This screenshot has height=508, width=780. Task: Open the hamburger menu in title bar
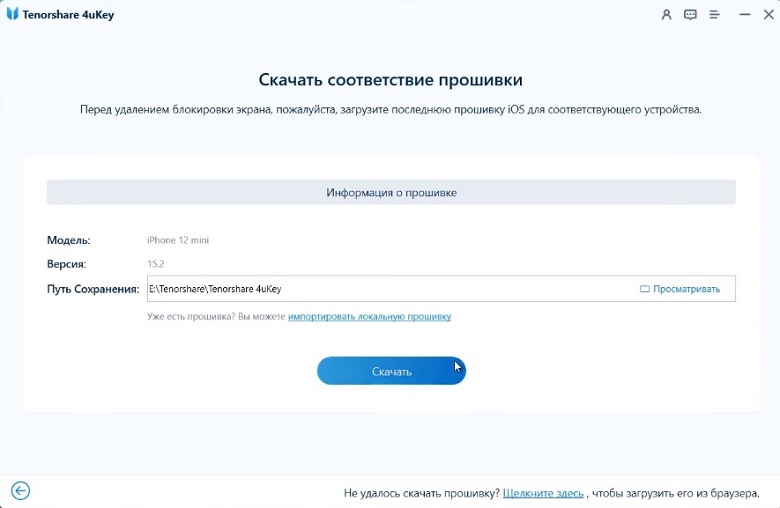[x=714, y=15]
